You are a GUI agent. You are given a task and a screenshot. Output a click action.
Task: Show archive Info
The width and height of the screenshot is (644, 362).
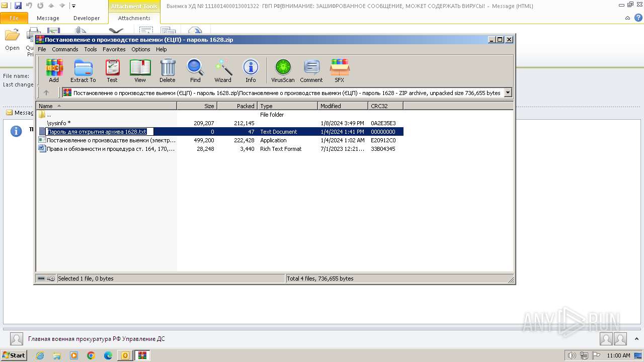pos(251,71)
